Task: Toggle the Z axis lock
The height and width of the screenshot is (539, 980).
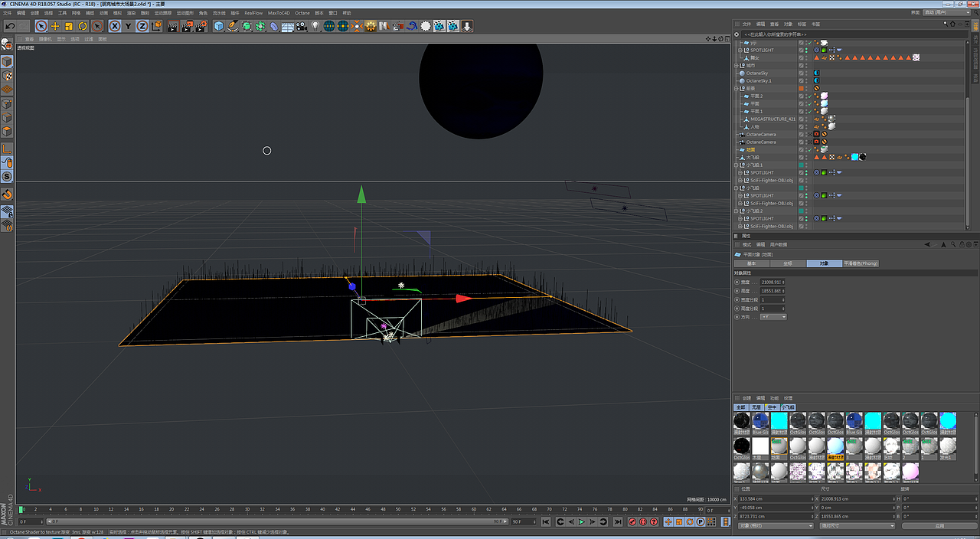Action: (x=142, y=26)
